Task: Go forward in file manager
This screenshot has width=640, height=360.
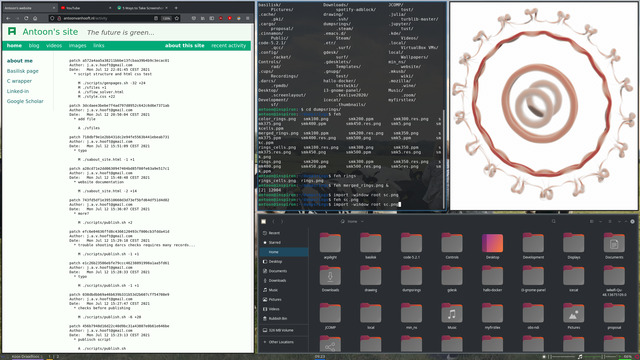Action: 282,222
